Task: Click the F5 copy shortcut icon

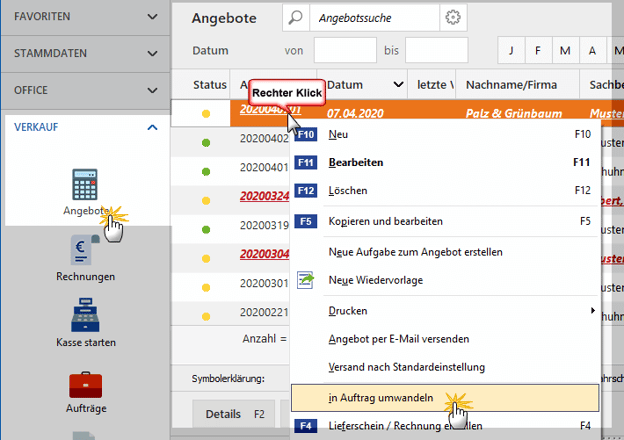Action: pyautogui.click(x=306, y=221)
